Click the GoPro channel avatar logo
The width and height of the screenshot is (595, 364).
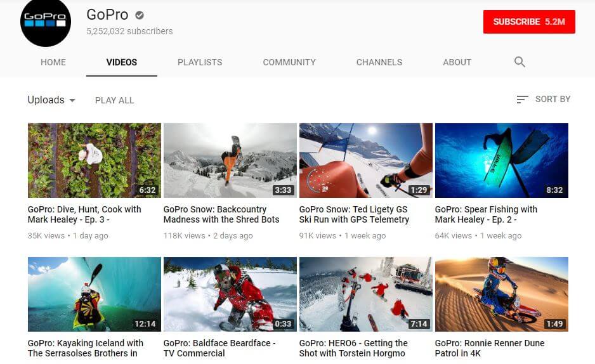[46, 22]
